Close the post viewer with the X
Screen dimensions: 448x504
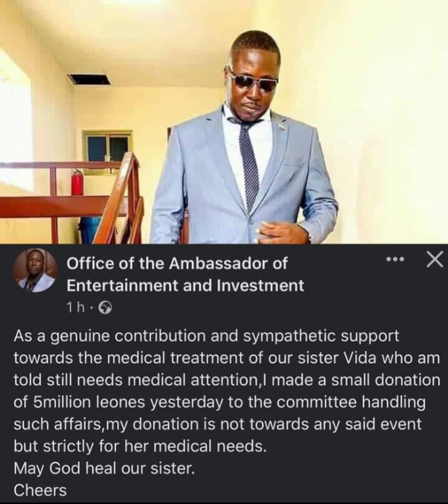pos(434,259)
